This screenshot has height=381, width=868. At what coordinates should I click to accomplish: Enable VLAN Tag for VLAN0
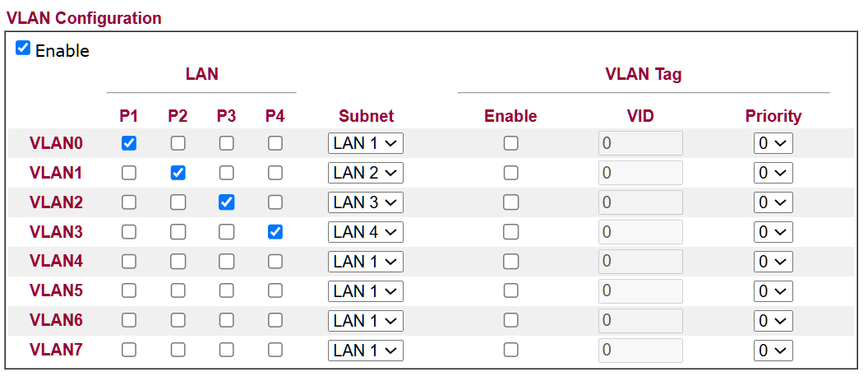pyautogui.click(x=510, y=143)
